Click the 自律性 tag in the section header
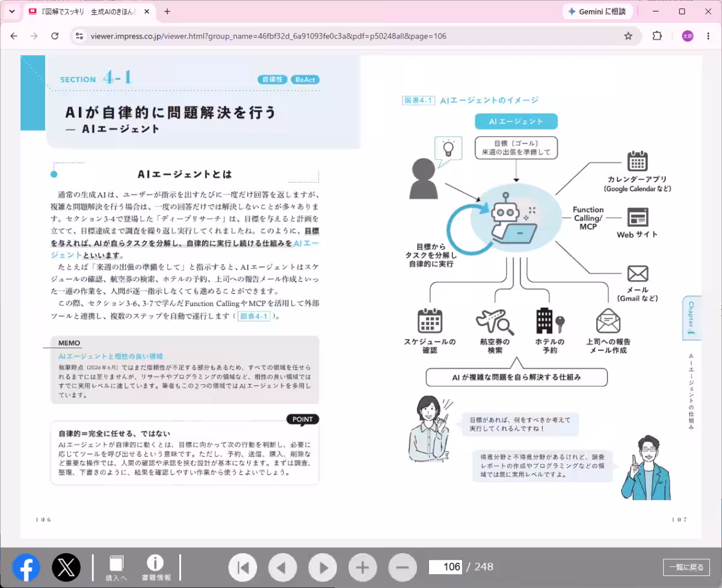Viewport: 722px width, 588px height. [x=273, y=79]
